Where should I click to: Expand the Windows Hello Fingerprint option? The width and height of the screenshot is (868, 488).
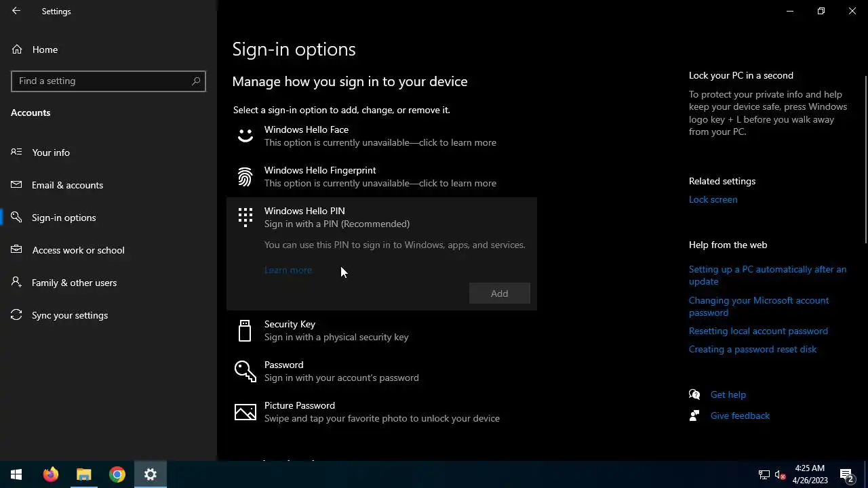point(382,177)
